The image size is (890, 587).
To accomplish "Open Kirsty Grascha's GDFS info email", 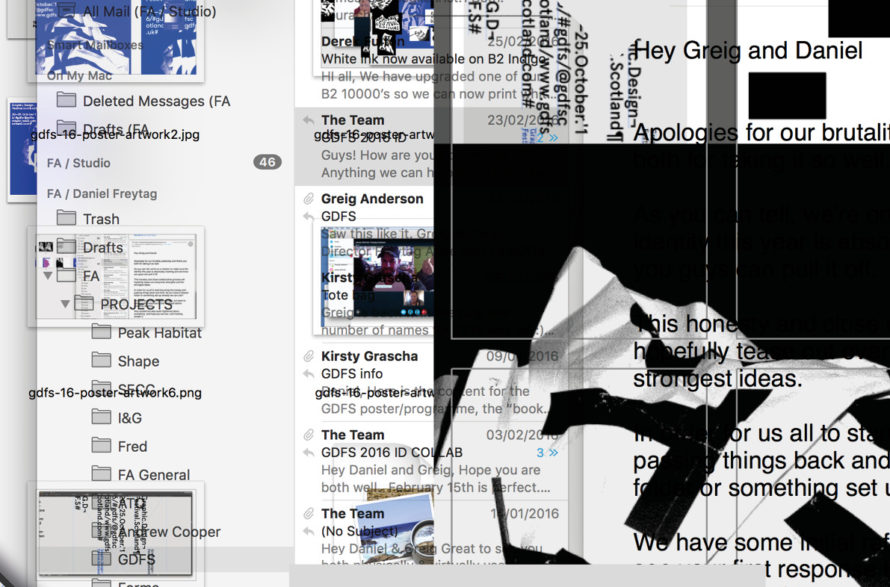I will (x=433, y=382).
